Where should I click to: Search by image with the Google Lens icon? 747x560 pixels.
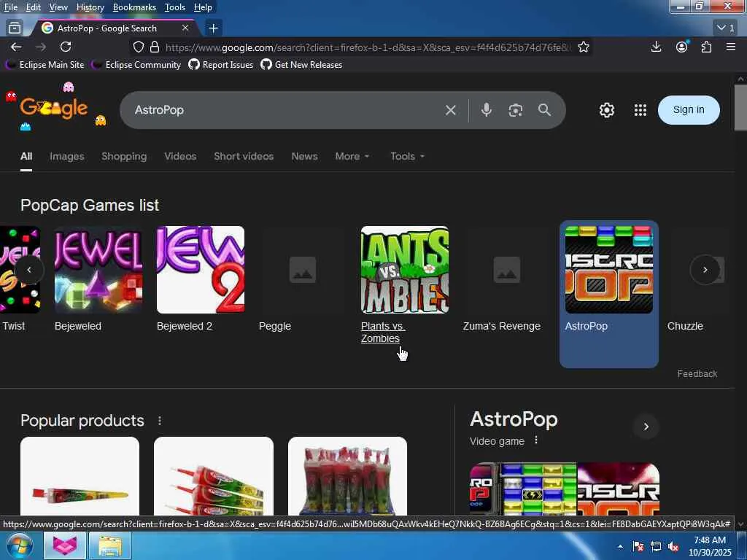click(x=516, y=110)
